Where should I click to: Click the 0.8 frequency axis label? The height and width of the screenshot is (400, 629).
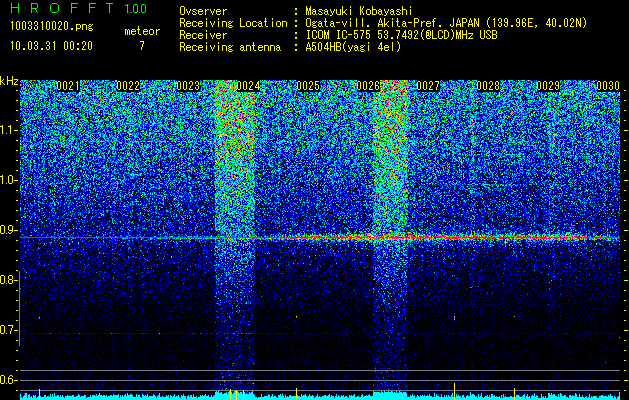click(x=8, y=280)
